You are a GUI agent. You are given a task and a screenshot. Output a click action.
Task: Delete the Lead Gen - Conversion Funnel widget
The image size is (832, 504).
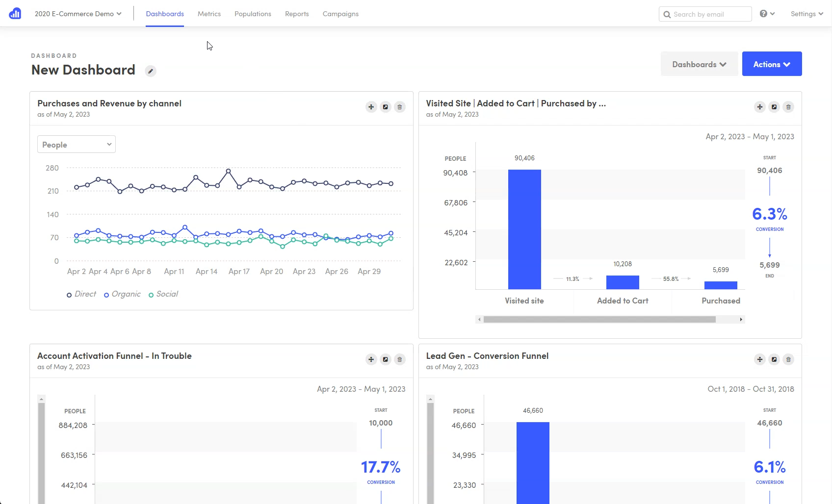click(x=789, y=359)
